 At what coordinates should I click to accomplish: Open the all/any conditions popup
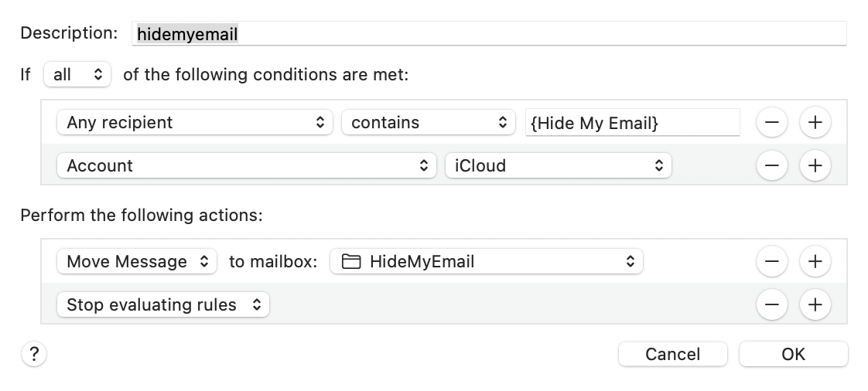point(77,75)
